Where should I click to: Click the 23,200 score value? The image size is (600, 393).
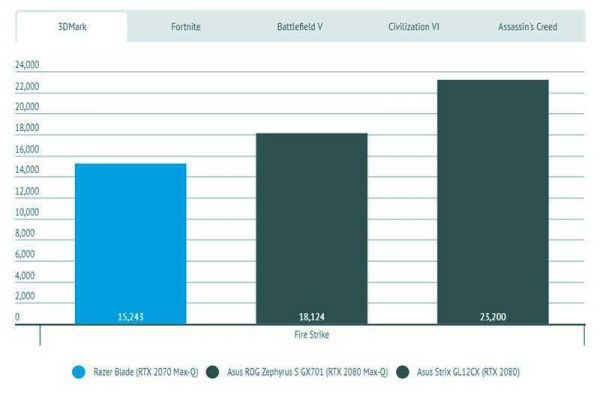point(493,317)
